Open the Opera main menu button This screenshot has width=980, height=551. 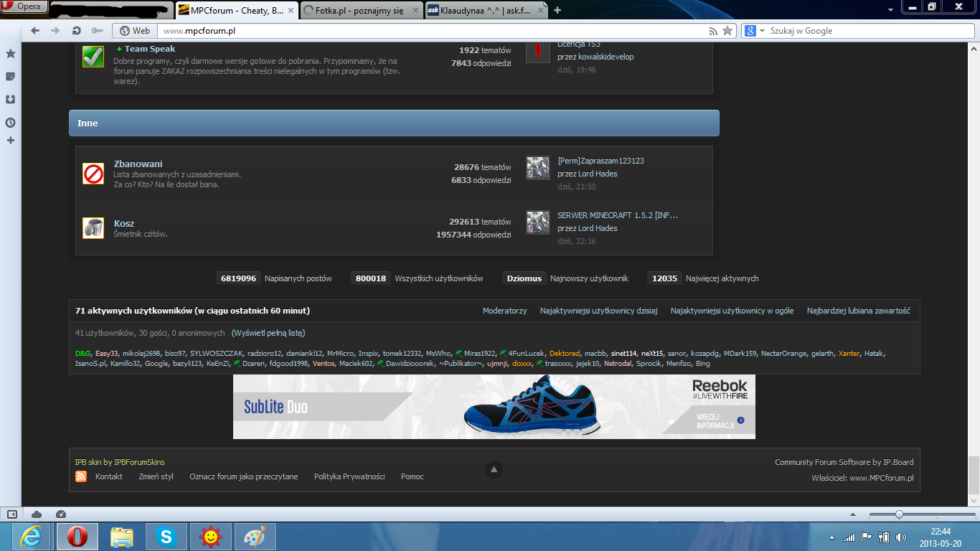pyautogui.click(x=24, y=7)
